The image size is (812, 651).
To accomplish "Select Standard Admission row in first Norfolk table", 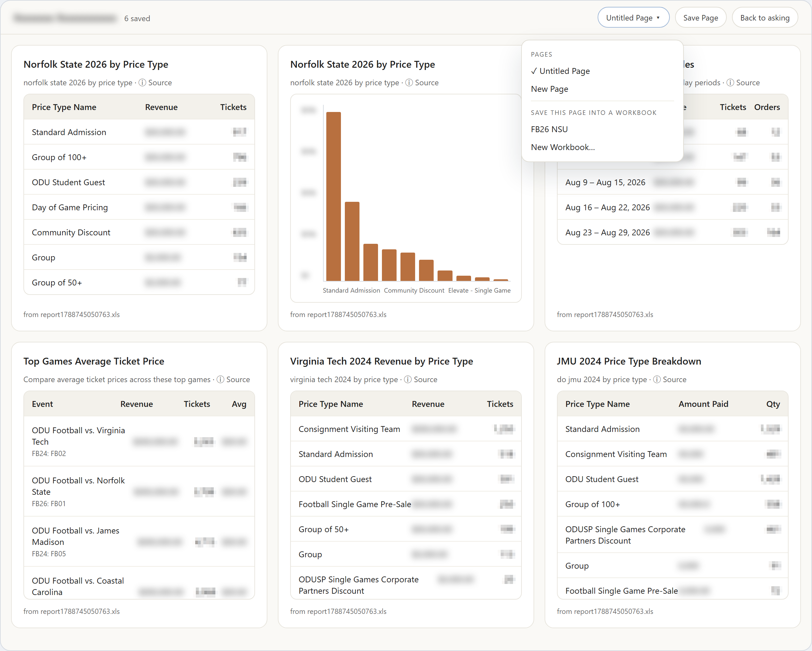I will tap(139, 132).
